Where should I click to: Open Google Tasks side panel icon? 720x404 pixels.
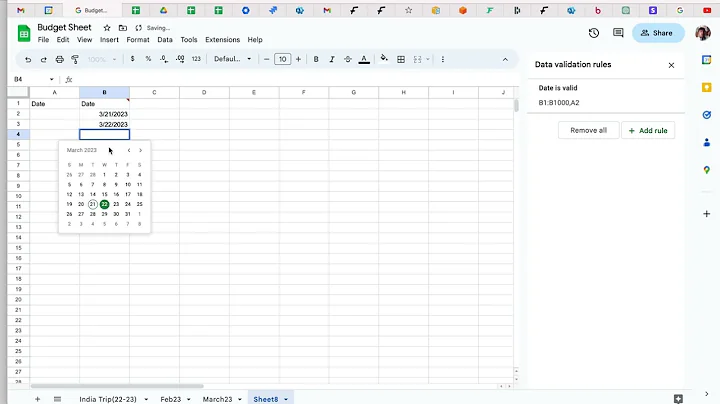click(x=707, y=115)
